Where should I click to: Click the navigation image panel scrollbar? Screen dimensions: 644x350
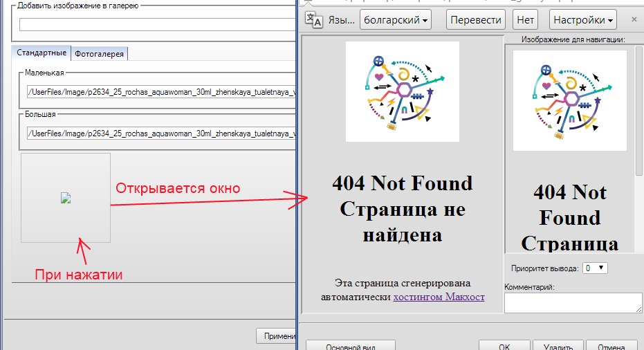click(639, 111)
